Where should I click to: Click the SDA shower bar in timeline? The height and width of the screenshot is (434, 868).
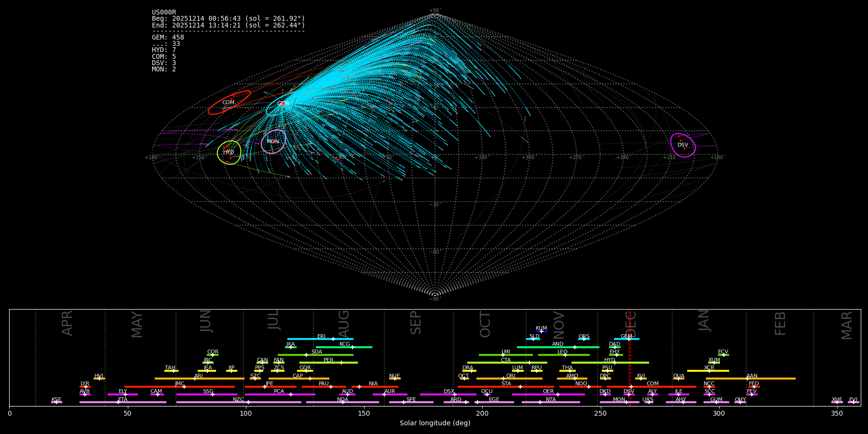(315, 355)
